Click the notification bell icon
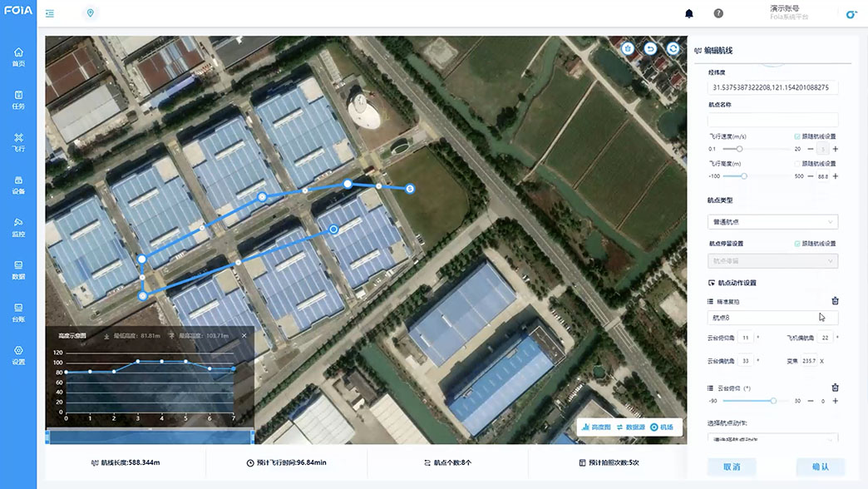Image resolution: width=868 pixels, height=489 pixels. [x=688, y=13]
